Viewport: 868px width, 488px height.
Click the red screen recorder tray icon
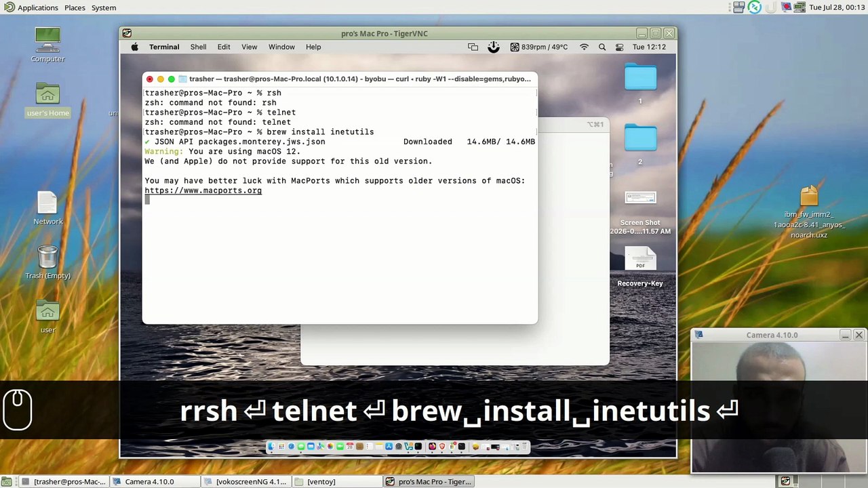point(786,7)
